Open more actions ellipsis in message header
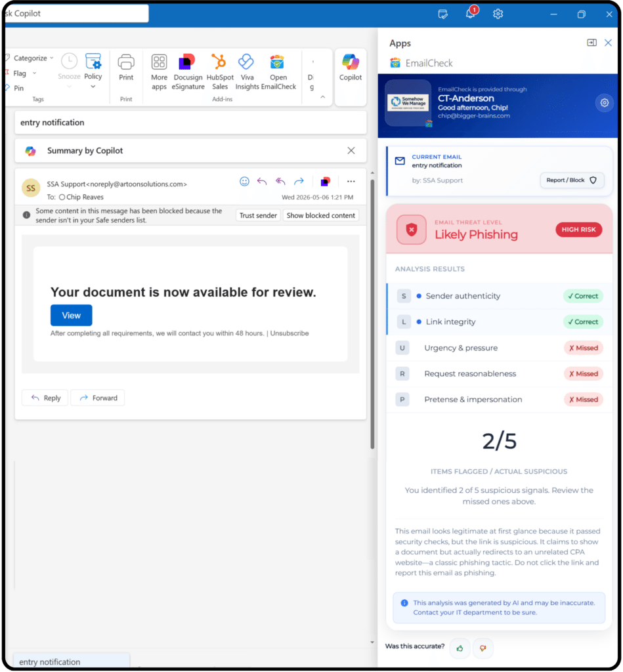This screenshot has width=623, height=672. [351, 181]
